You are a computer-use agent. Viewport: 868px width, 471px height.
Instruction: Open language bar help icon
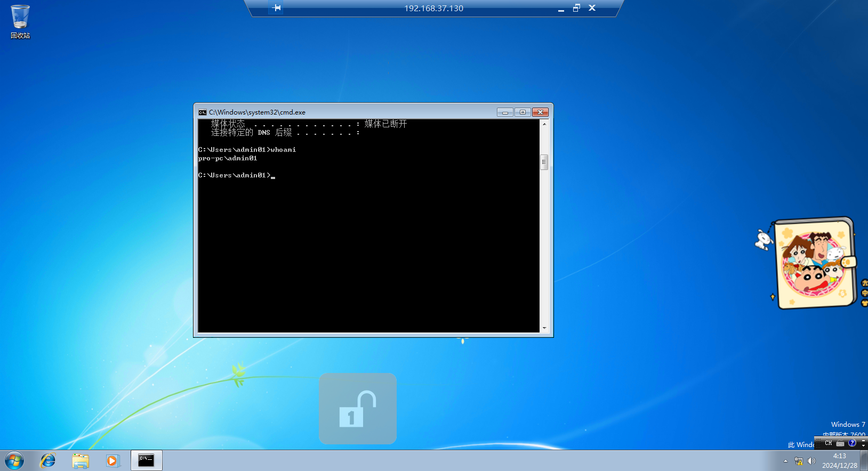coord(852,443)
